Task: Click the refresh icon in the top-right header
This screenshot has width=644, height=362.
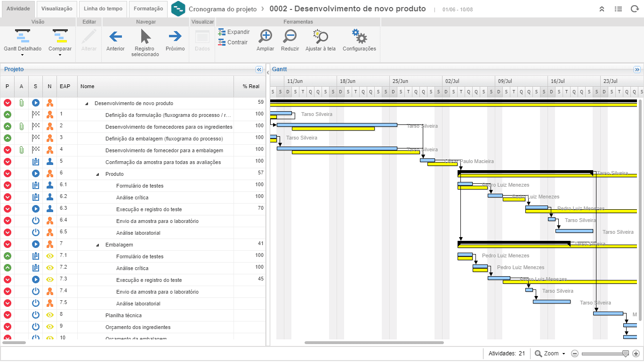Action: click(634, 9)
